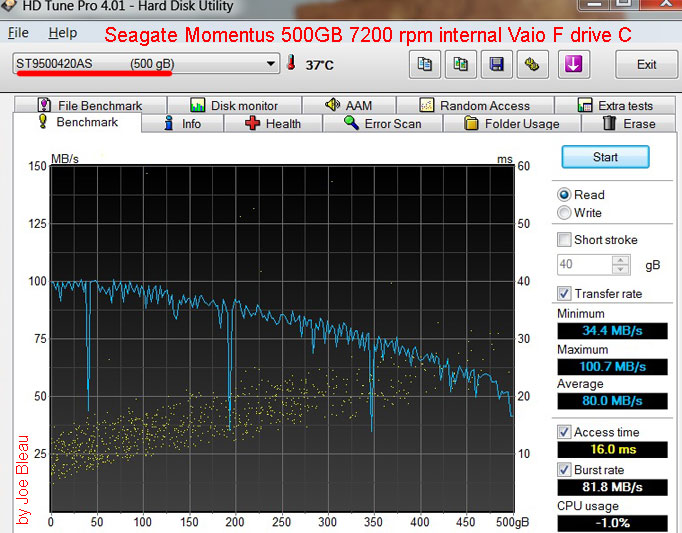Open the Health tab
Screen dimensions: 682x533
[273, 124]
